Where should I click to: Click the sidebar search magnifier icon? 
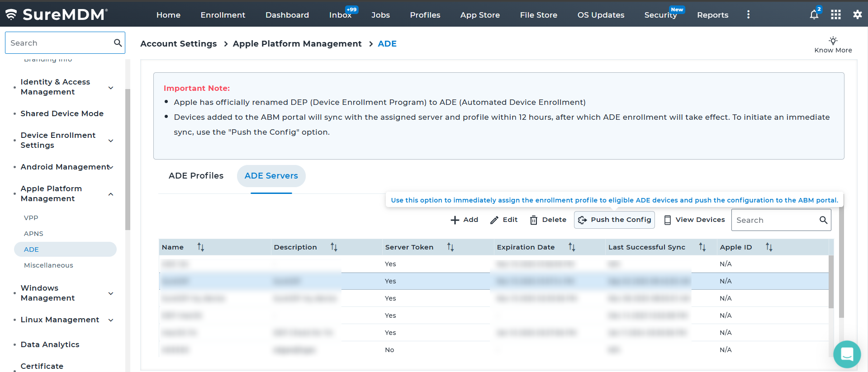pos(118,43)
